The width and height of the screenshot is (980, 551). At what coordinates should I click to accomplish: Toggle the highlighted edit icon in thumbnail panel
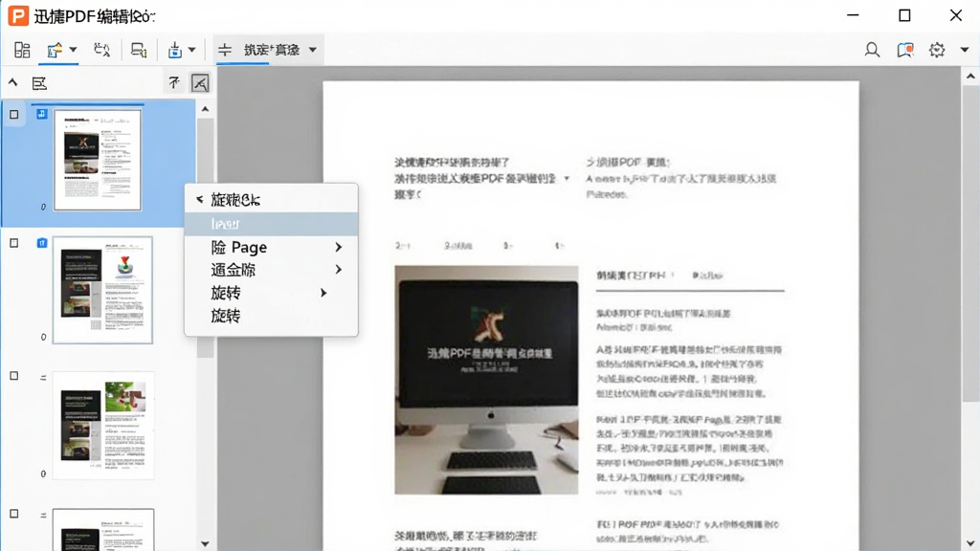click(x=200, y=82)
